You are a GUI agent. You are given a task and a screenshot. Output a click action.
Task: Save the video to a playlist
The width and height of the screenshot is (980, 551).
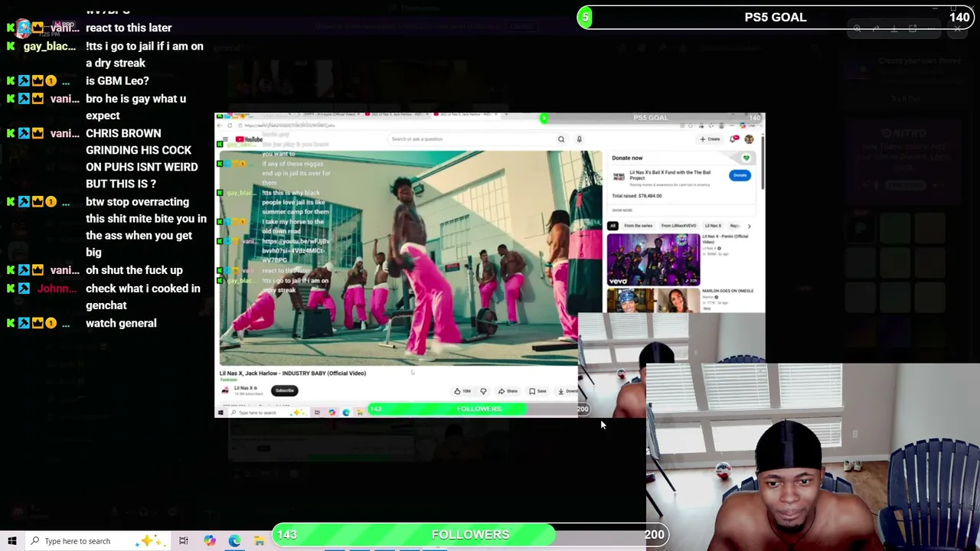pyautogui.click(x=537, y=391)
